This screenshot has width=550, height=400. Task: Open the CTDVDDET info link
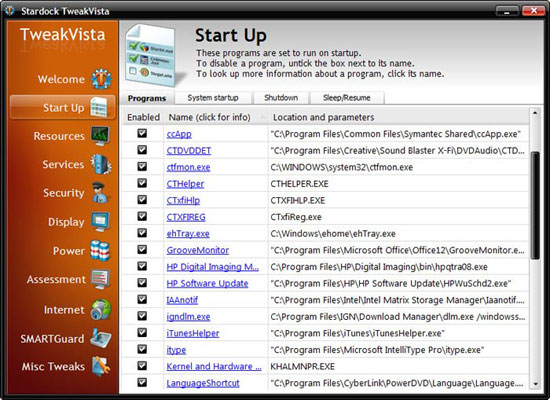pyautogui.click(x=189, y=151)
